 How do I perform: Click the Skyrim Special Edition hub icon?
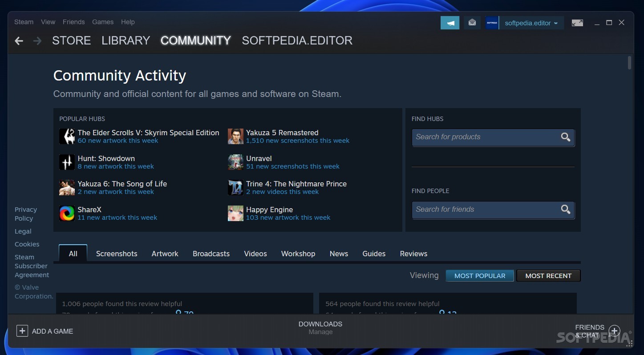pos(67,136)
